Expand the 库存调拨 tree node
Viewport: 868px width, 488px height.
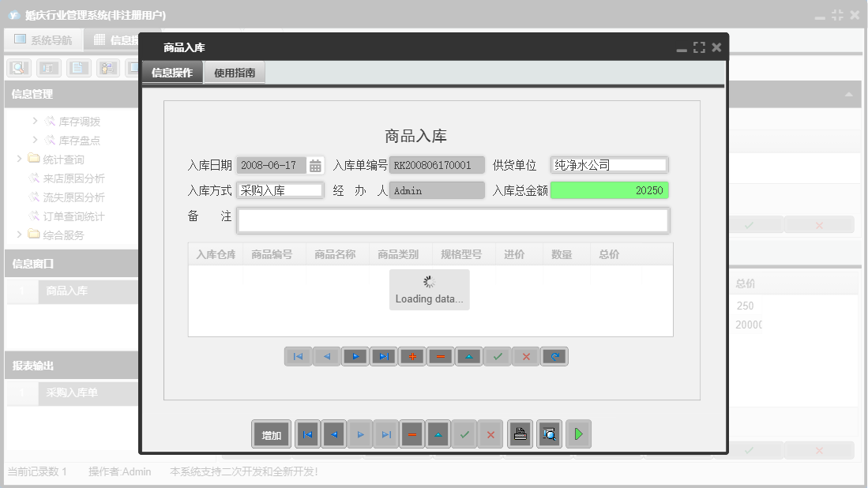(x=34, y=121)
